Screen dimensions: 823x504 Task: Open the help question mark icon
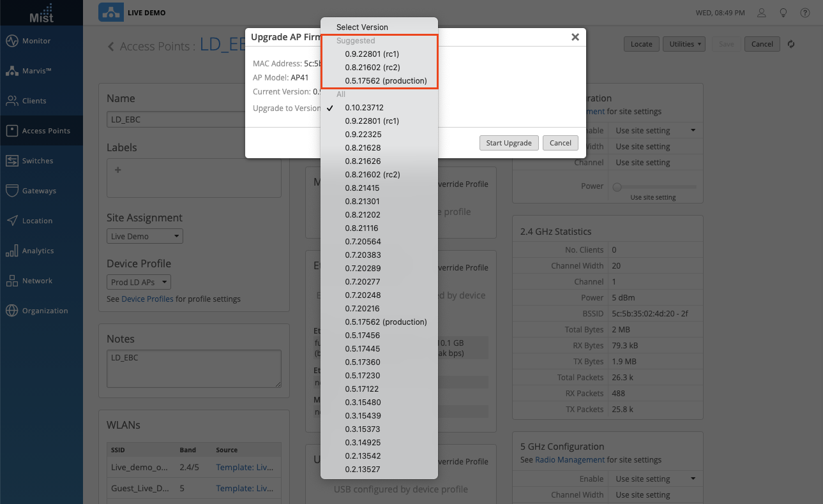coord(804,13)
